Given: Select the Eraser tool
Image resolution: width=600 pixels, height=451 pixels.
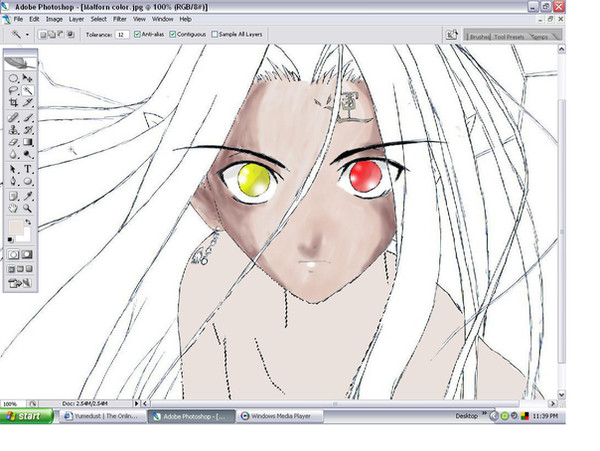Looking at the screenshot, I should (13, 142).
